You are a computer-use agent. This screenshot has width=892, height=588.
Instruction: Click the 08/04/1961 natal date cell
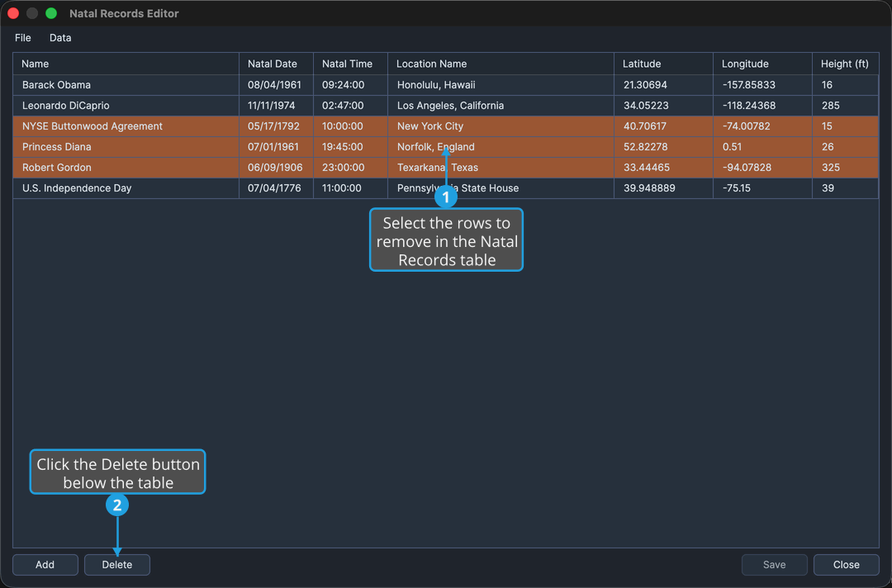(276, 85)
